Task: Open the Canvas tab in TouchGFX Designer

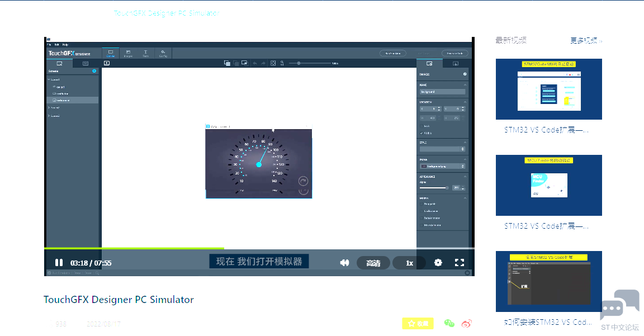Action: point(111,54)
